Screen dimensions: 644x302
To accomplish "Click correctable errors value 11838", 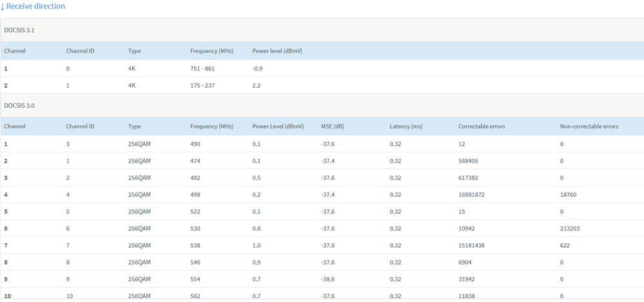I will [x=467, y=296].
